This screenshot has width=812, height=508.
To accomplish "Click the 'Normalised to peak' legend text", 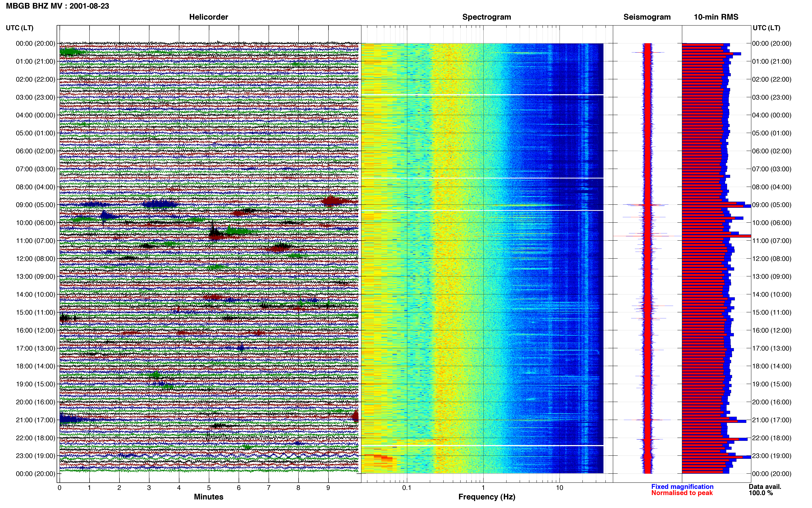I will click(682, 493).
